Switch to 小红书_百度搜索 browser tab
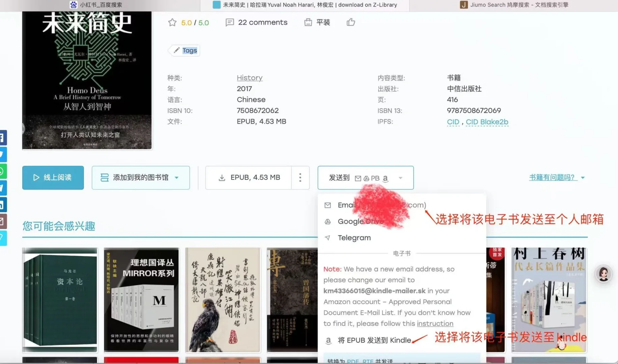 click(96, 5)
